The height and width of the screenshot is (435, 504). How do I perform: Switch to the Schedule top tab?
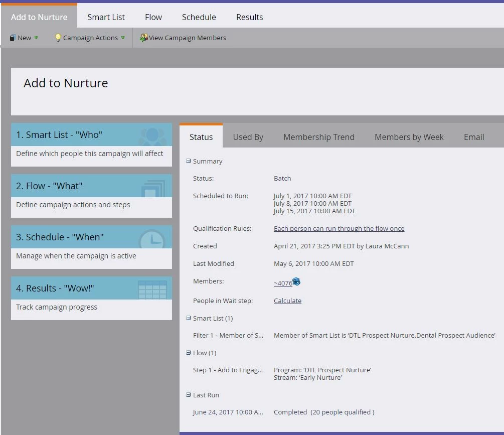199,17
